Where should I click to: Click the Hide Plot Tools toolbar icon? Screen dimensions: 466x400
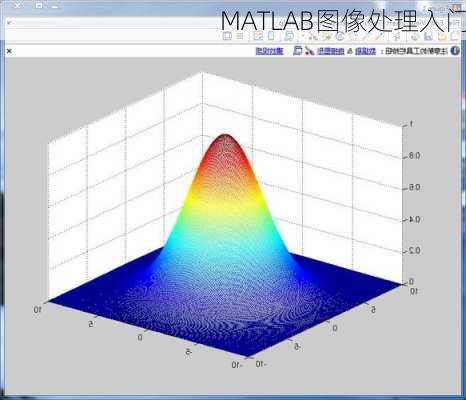coord(240,36)
